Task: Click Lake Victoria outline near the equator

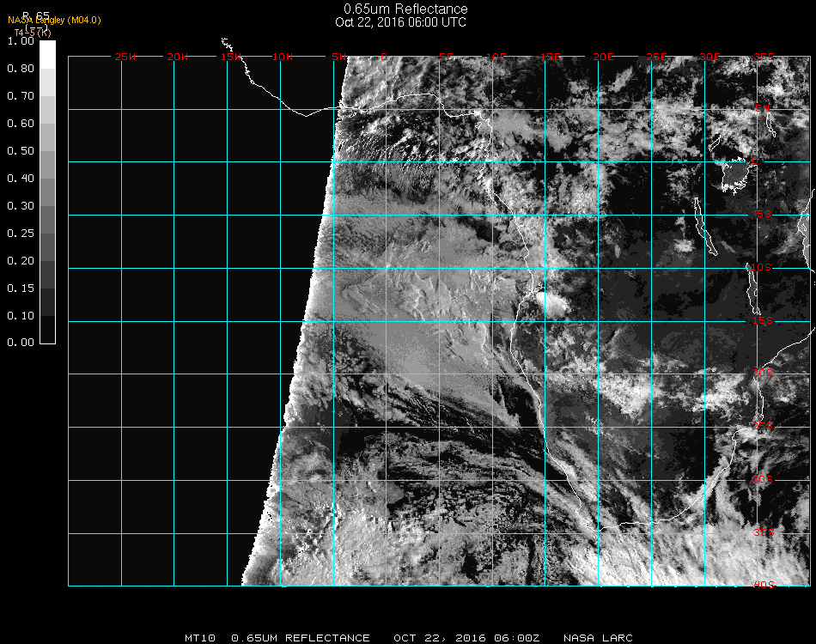Action: 734,174
